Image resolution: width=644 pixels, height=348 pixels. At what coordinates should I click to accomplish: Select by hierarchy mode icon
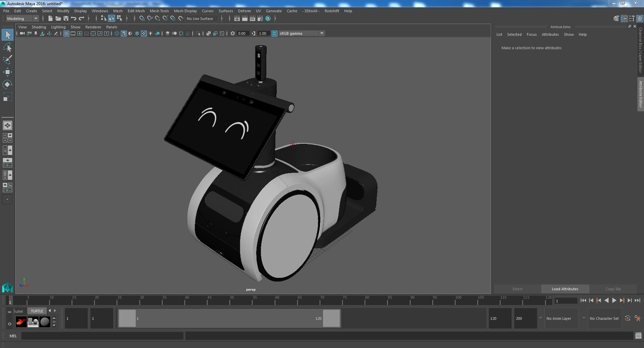pyautogui.click(x=104, y=18)
